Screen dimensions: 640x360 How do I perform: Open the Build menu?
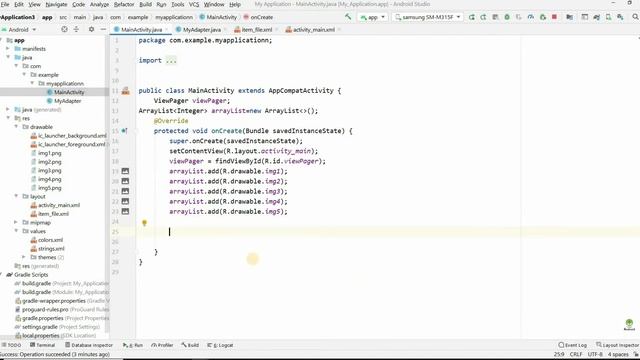(145, 4)
